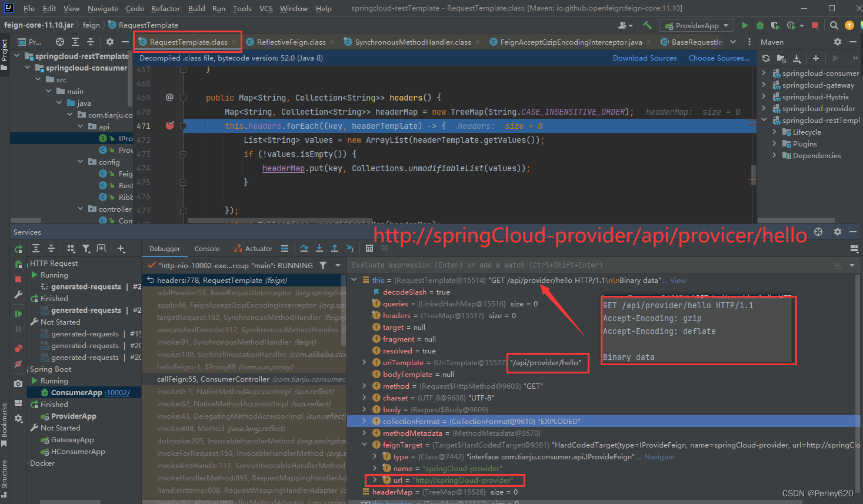Expand all services tree icon
This screenshot has width=863, height=504.
pos(36,249)
